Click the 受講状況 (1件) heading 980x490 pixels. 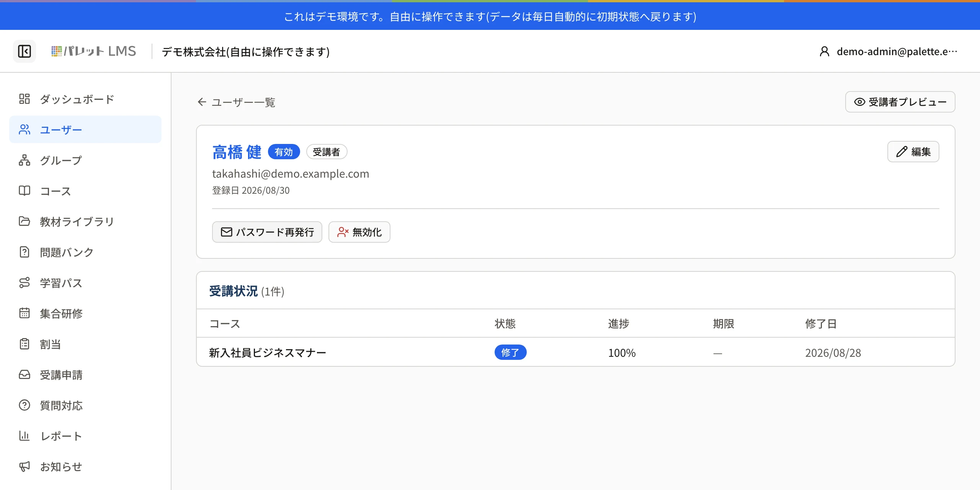247,291
